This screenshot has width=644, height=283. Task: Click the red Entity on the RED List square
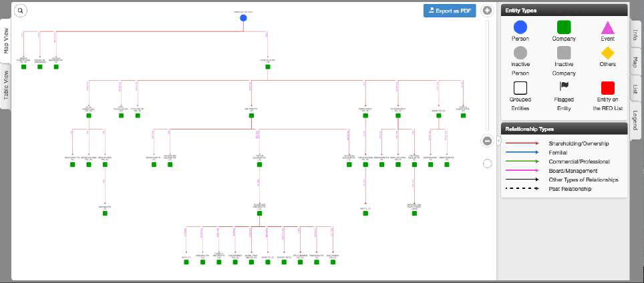click(x=607, y=88)
